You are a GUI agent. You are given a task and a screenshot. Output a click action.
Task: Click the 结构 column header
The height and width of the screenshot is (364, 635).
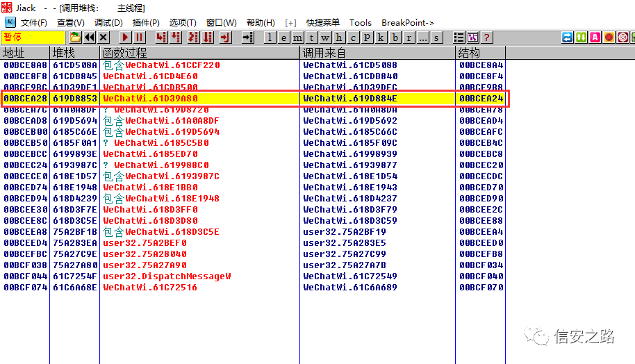(x=481, y=53)
